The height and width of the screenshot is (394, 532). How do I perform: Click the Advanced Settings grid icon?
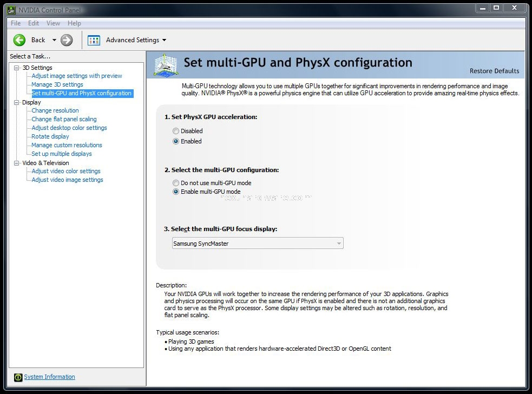click(94, 40)
